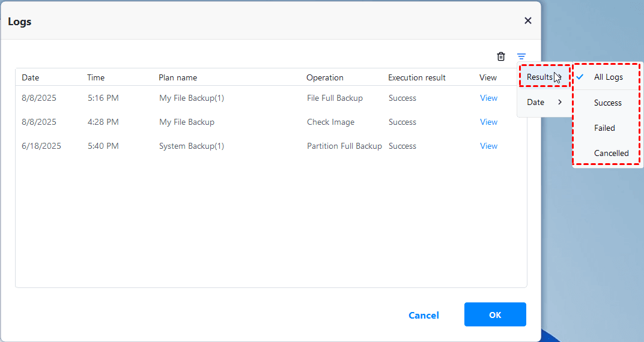Click the Execution result column header
The image size is (644, 342).
click(417, 77)
